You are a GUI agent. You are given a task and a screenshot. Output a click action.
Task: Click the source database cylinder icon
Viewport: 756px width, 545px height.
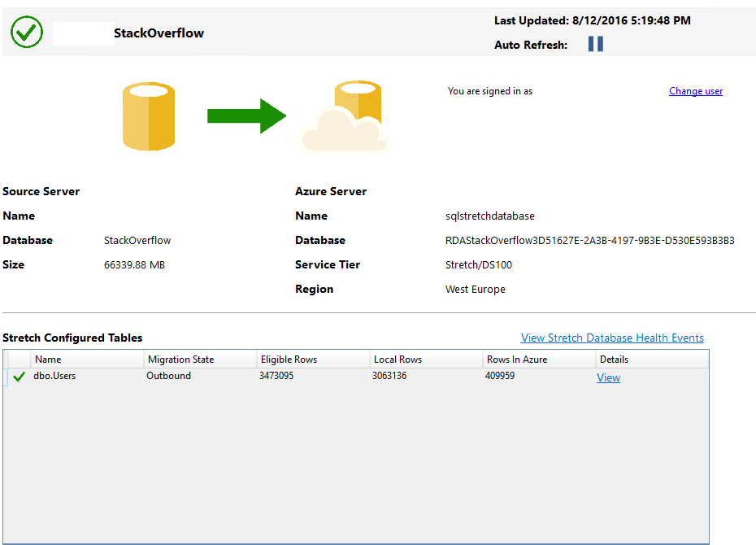pos(149,116)
